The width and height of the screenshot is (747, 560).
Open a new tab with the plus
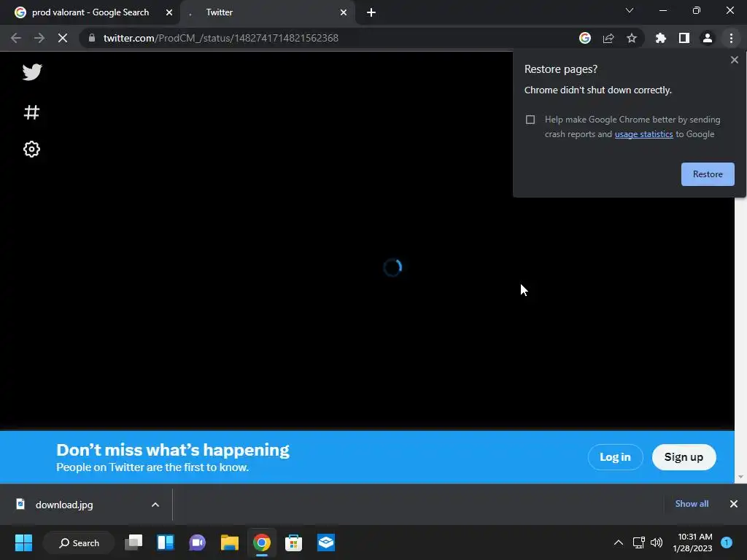pos(371,13)
